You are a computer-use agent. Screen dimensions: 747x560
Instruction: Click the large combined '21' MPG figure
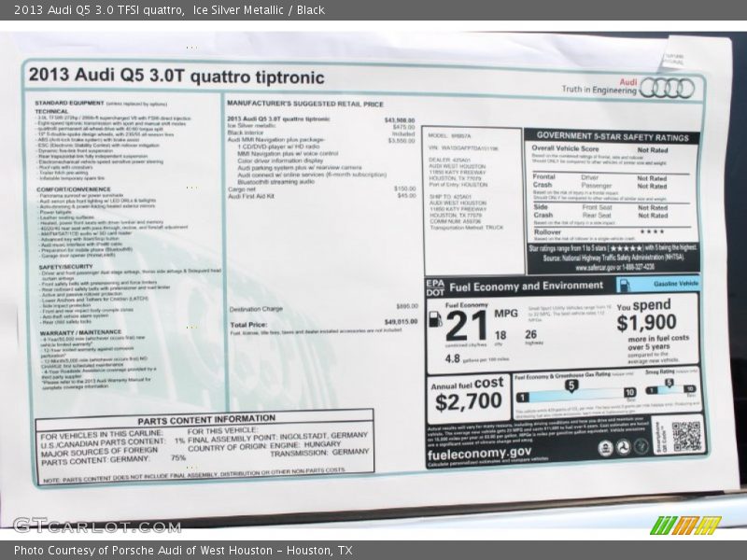[466, 326]
